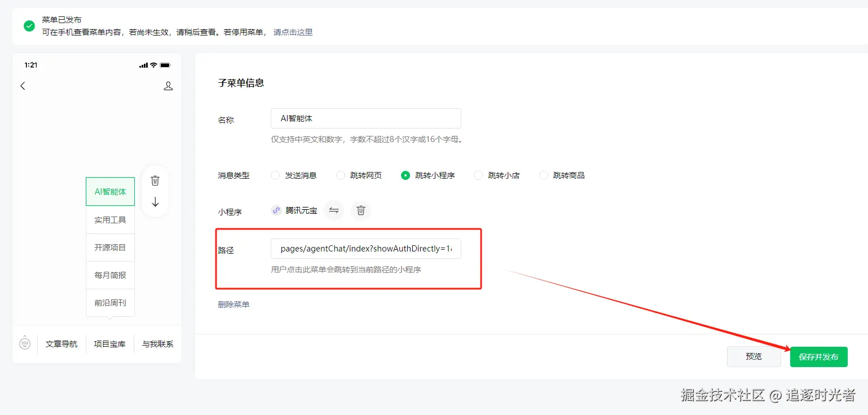Open the 与我联系 bottom menu

coord(158,344)
